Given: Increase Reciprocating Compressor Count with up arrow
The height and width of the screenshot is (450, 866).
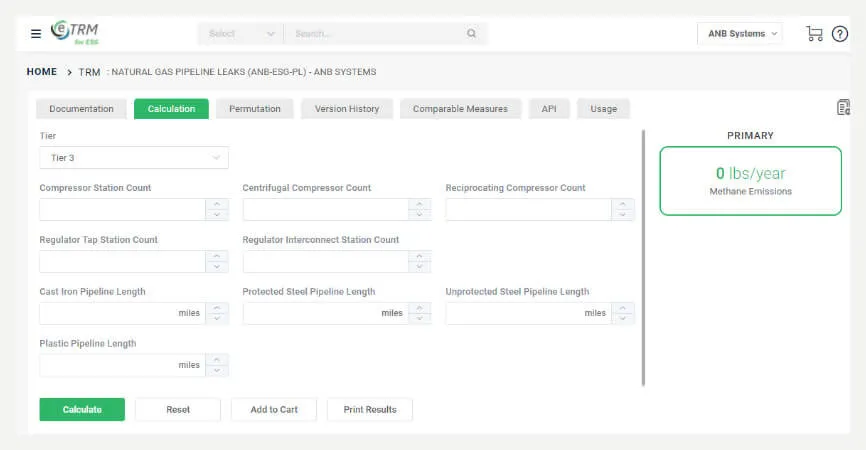Looking at the screenshot, I should (623, 204).
